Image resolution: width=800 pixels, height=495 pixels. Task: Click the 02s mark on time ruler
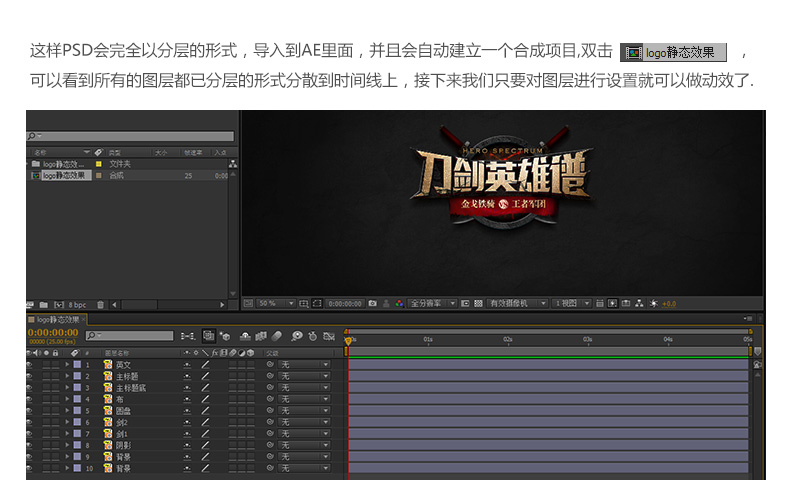508,339
